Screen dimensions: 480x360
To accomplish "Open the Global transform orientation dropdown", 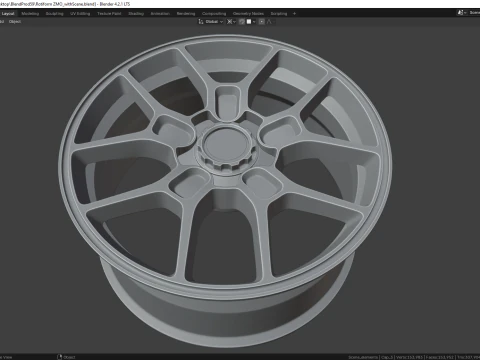I will (211, 22).
